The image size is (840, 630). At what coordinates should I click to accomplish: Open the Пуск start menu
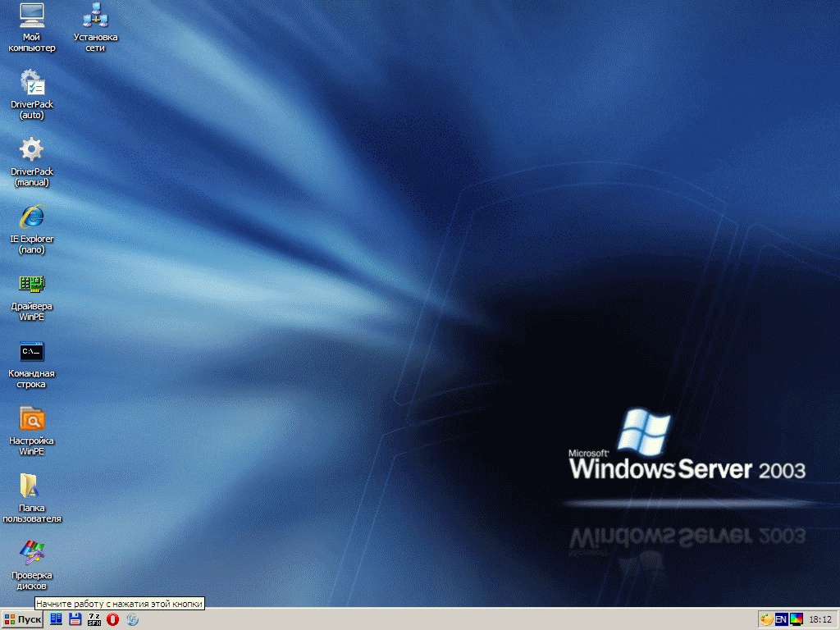(22, 620)
